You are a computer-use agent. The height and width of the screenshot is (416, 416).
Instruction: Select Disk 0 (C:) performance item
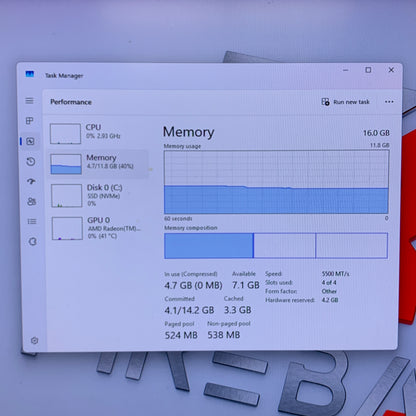[99, 195]
